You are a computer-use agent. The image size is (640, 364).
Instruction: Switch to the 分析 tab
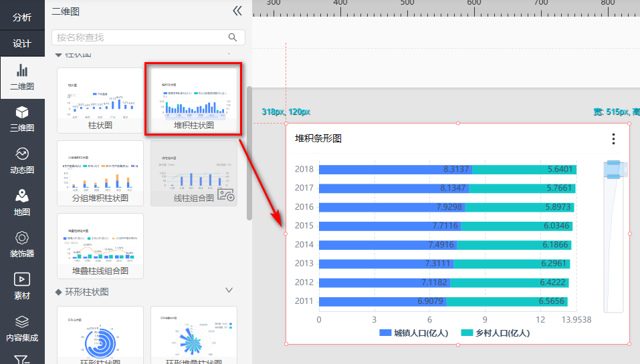click(x=22, y=17)
